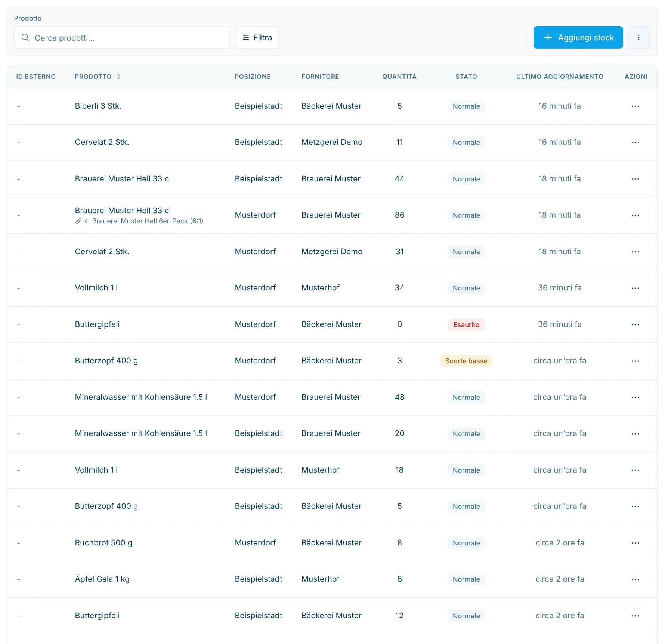Open actions for Vollmilch 1 l Musterdorf row
Screen dimensions: 671x644
coord(635,288)
